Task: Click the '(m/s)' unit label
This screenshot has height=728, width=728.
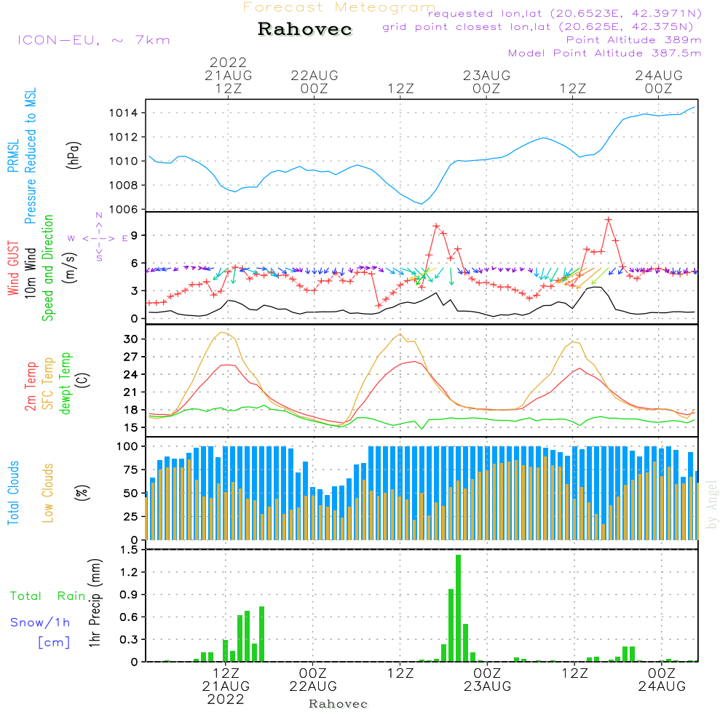Action: tap(70, 268)
